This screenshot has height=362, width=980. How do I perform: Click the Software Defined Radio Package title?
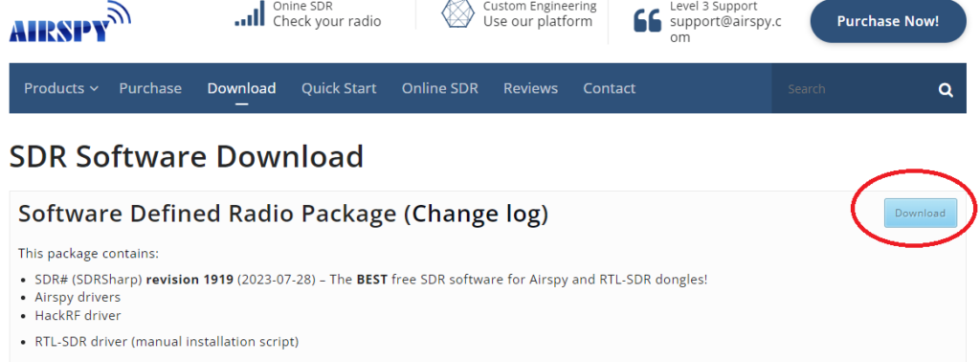pyautogui.click(x=207, y=214)
